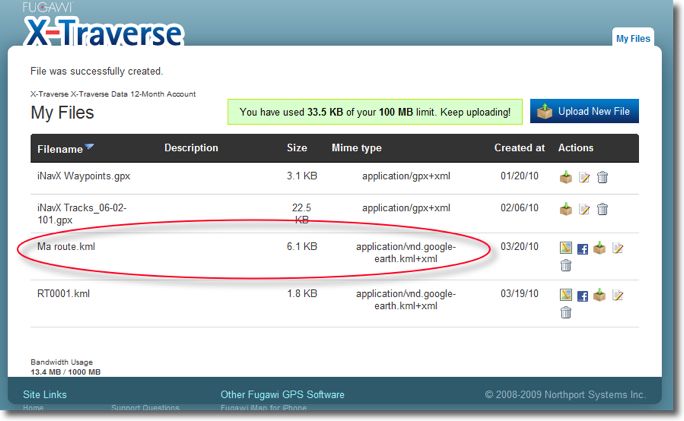The image size is (684, 421).
Task: Click the 6.1 KB size cell
Action: tap(302, 246)
